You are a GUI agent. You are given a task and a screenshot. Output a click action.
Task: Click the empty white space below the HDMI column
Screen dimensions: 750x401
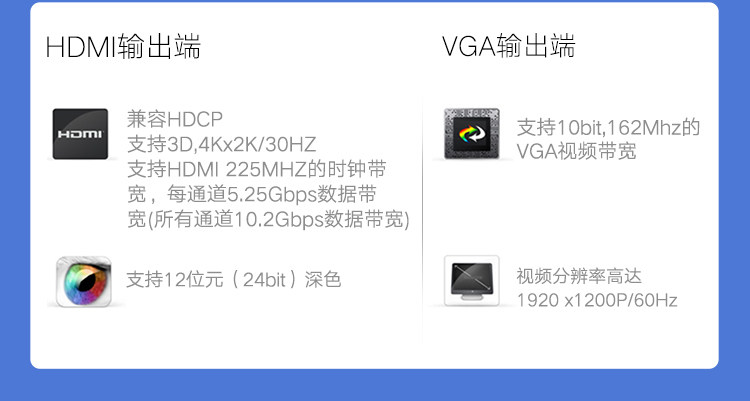[225, 337]
